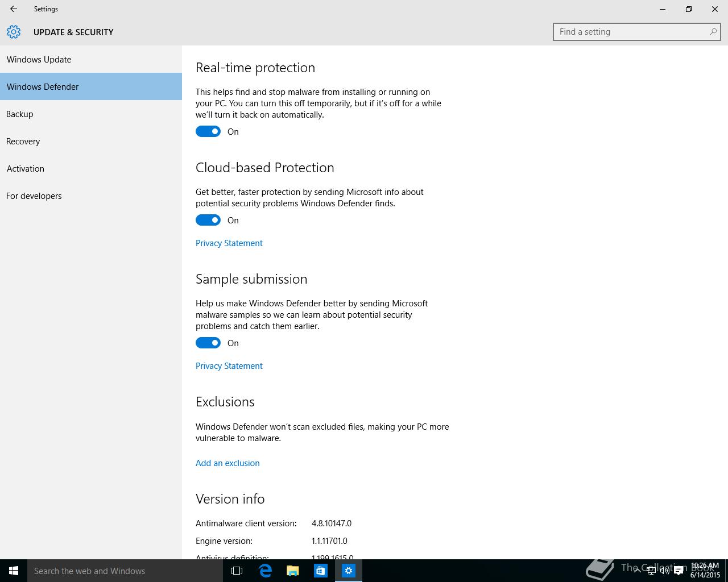
Task: Open Task View from taskbar
Action: [x=237, y=571]
